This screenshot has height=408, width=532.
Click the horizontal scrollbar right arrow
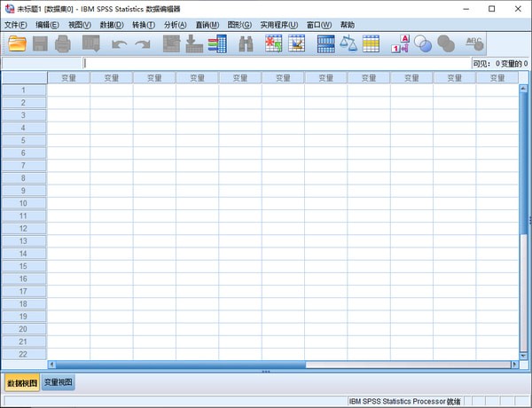(513, 365)
